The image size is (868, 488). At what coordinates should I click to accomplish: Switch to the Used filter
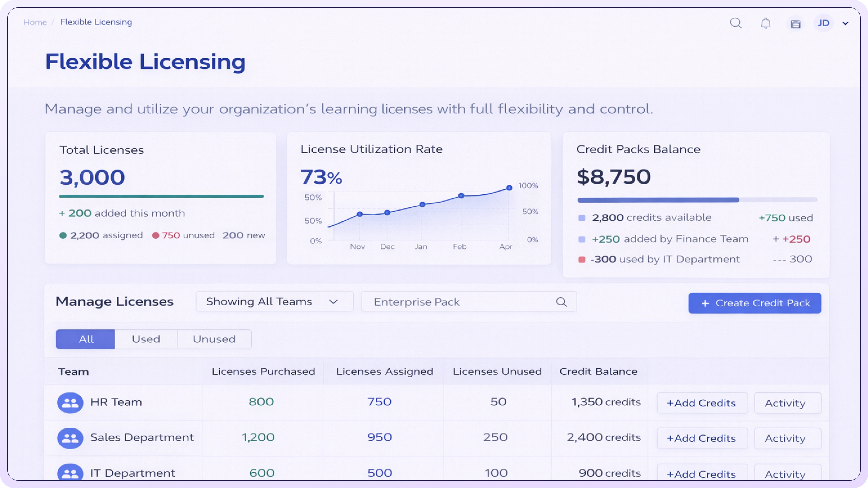click(146, 339)
